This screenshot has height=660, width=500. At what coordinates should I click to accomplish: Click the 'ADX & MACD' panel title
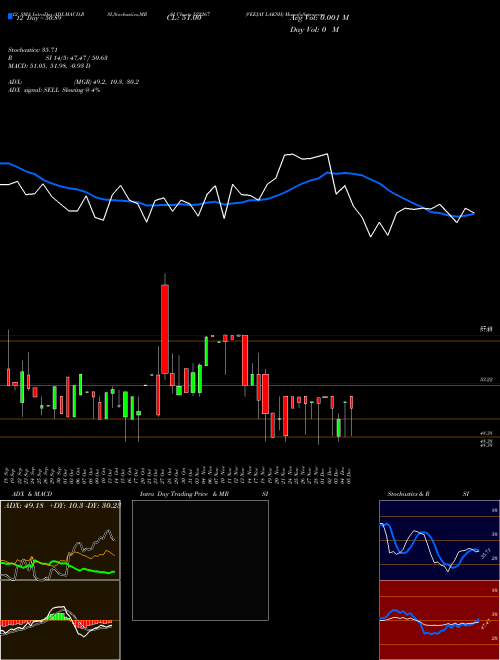[x=32, y=494]
